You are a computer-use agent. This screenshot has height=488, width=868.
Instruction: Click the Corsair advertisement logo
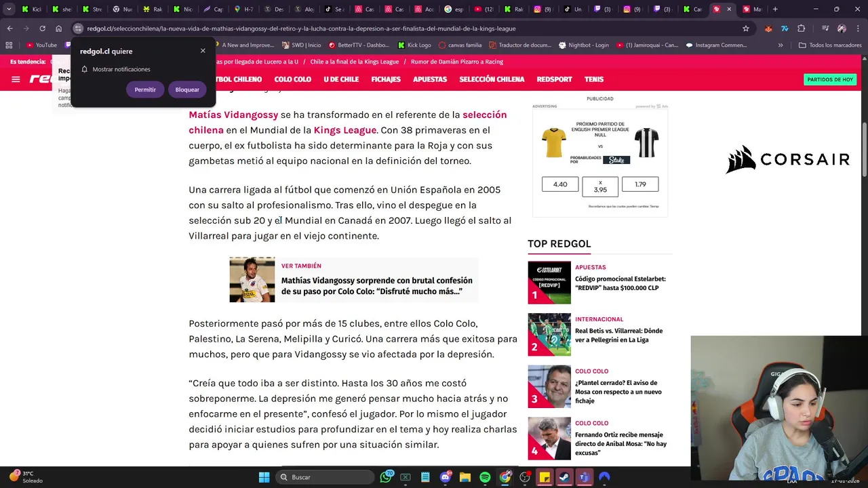(787, 159)
